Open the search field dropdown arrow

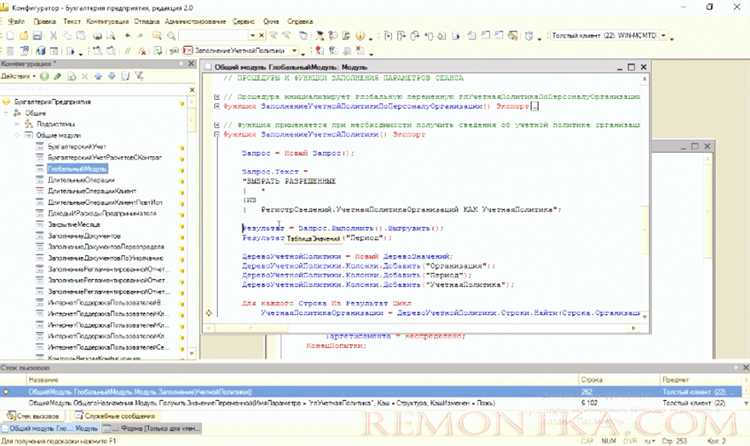[253, 35]
